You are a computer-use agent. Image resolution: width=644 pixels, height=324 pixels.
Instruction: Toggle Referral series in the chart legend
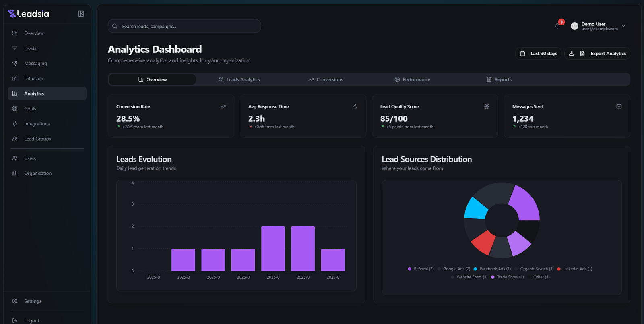tap(421, 269)
